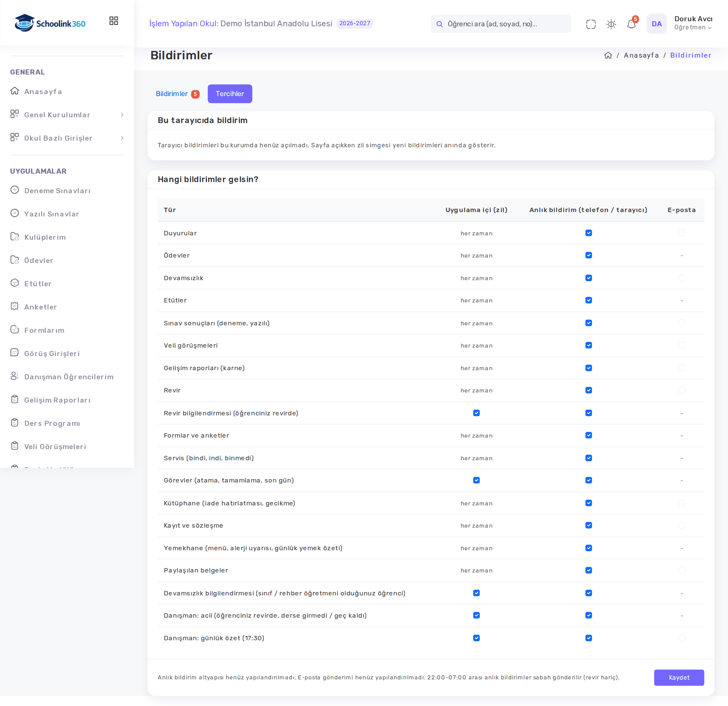Open the Doruk Avcı user dropdown
Image resolution: width=728 pixels, height=706 pixels.
(693, 23)
